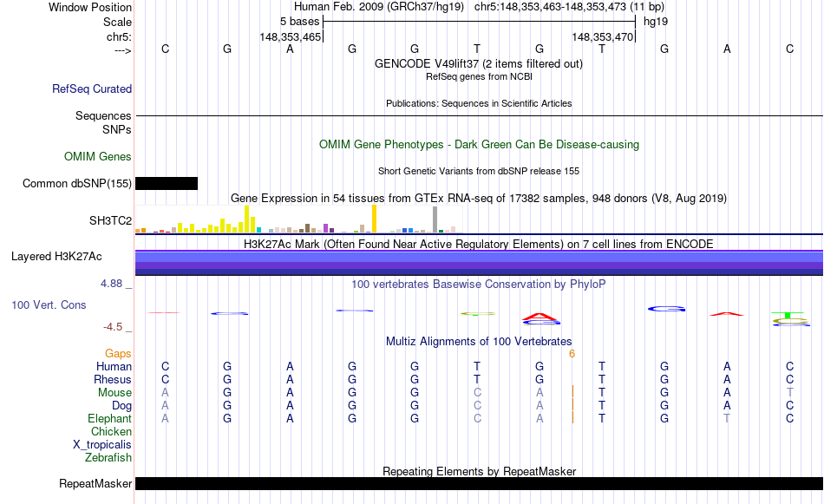This screenshot has height=504, width=824.
Task: Select the Common dbSNP(155) black variant item
Action: [167, 183]
